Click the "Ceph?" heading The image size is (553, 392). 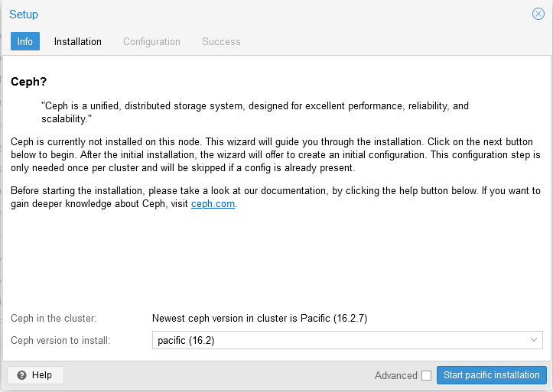[29, 81]
